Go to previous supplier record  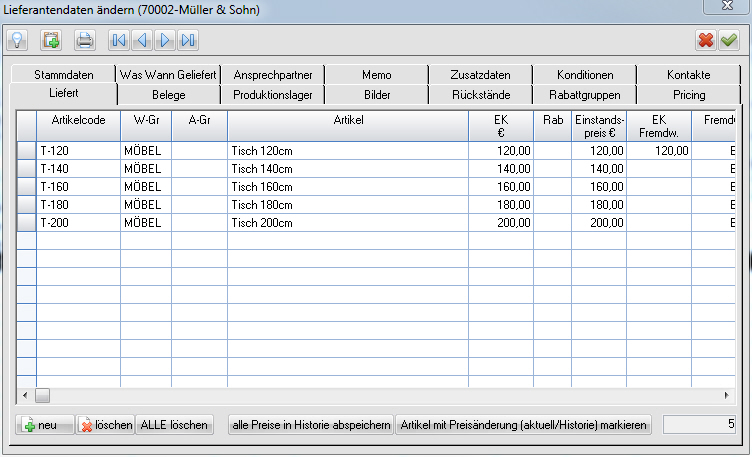(x=142, y=40)
